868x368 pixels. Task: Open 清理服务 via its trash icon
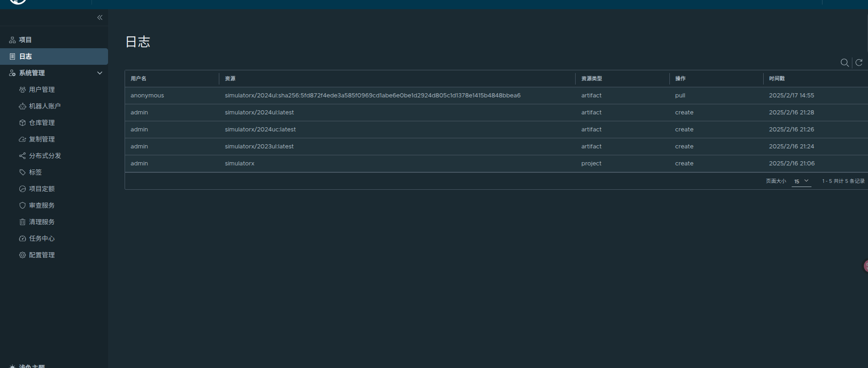23,222
